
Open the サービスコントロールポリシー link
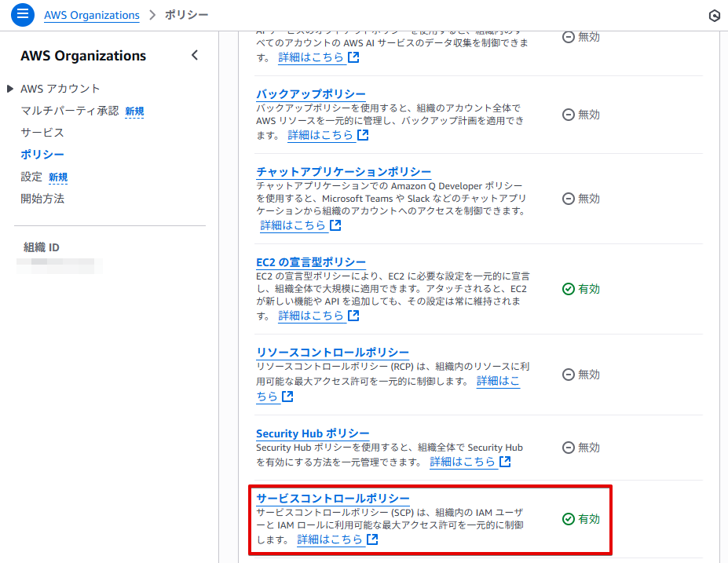pyautogui.click(x=332, y=499)
